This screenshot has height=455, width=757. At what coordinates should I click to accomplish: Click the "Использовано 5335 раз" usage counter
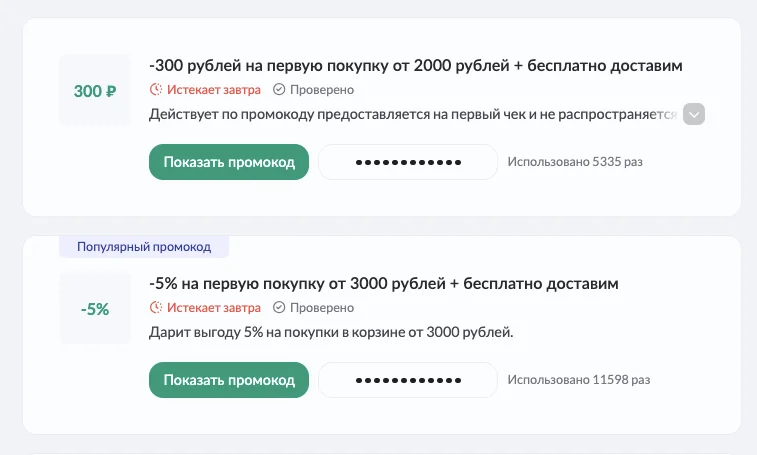point(574,162)
